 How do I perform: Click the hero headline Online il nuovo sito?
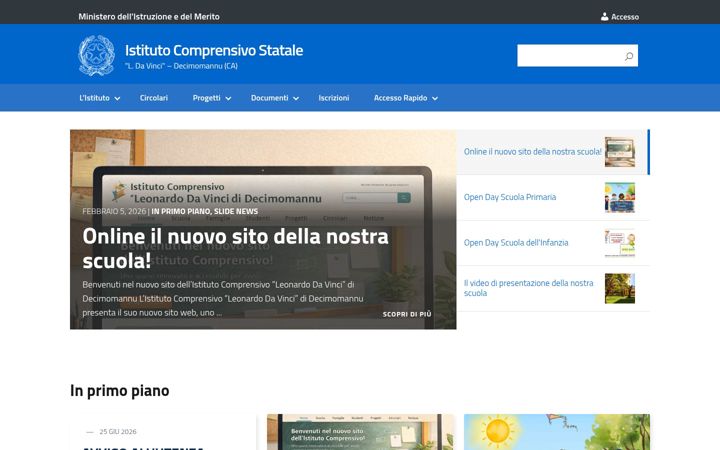coord(236,248)
